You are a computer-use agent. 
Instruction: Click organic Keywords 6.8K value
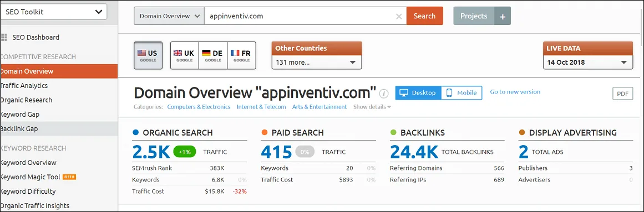click(x=217, y=179)
